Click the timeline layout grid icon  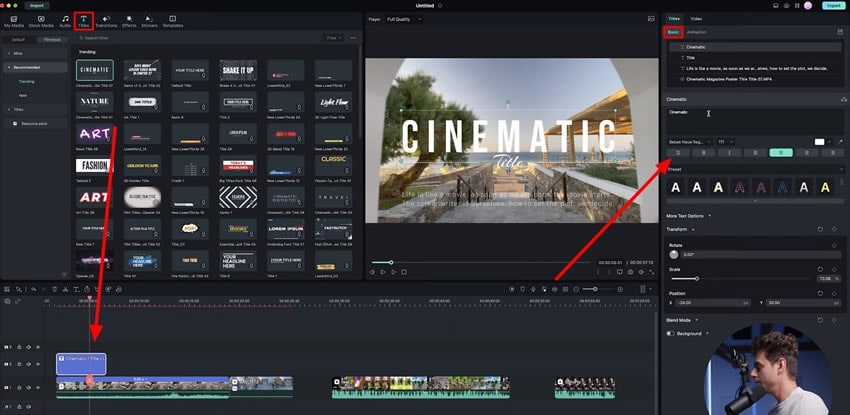(x=7, y=289)
